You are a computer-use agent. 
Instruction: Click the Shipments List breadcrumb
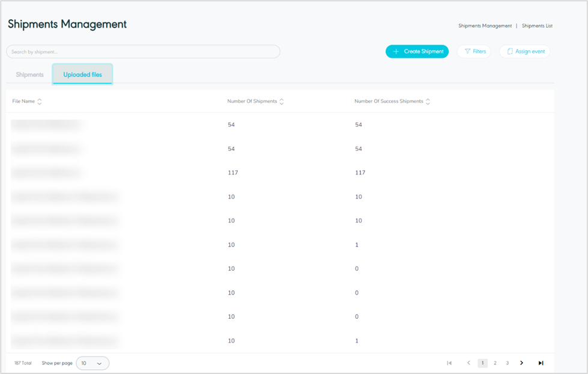point(537,26)
